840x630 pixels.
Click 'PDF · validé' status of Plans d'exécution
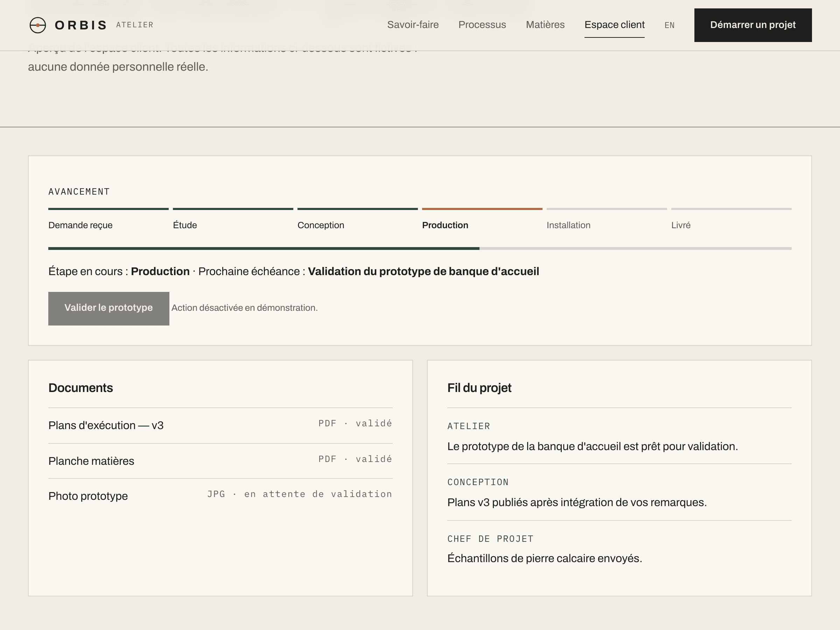point(355,423)
